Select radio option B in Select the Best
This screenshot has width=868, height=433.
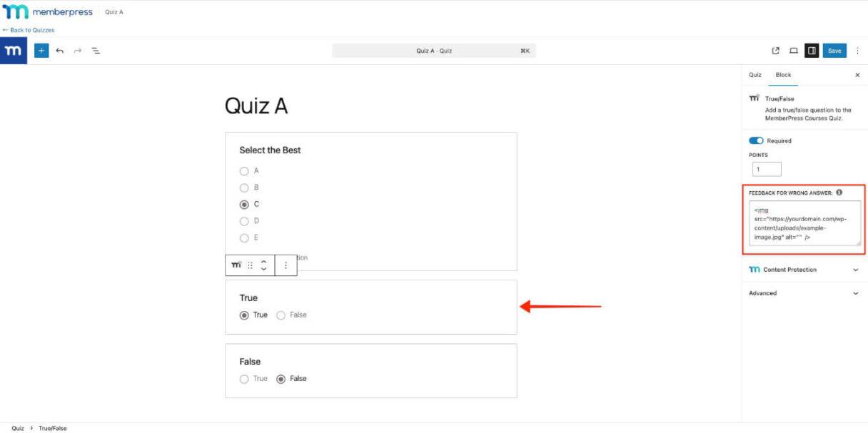coord(243,187)
